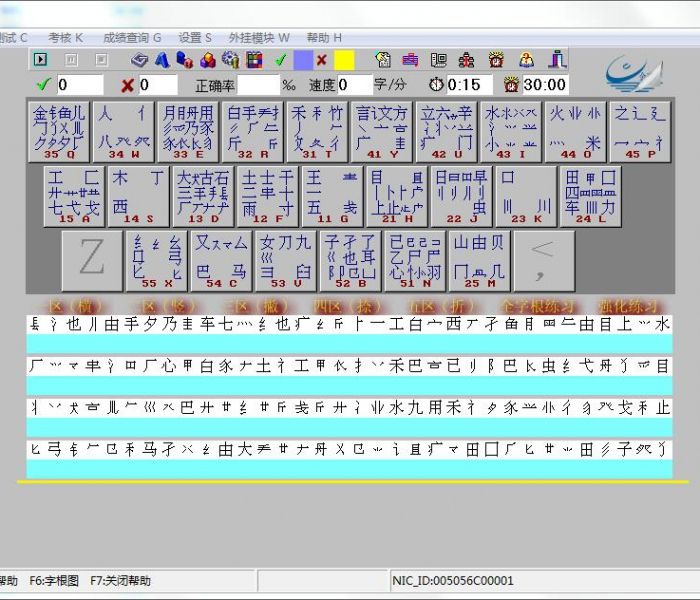
Task: Click the correct count field showing 0
Action: (80, 85)
